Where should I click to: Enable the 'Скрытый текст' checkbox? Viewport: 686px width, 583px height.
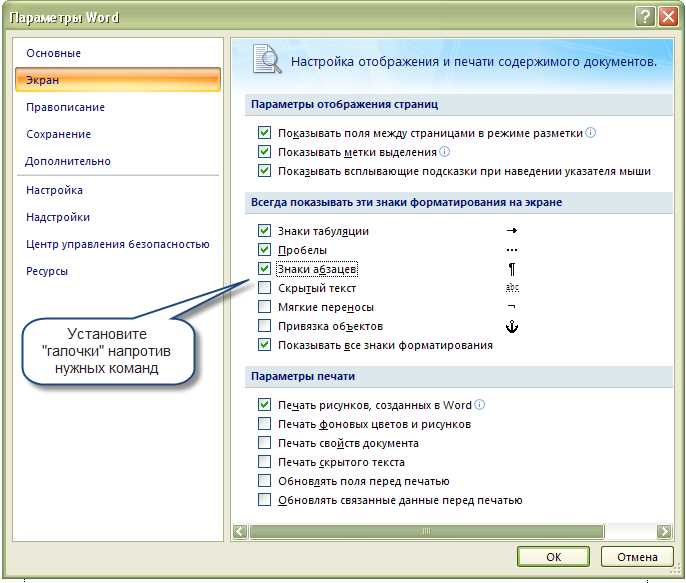(264, 288)
